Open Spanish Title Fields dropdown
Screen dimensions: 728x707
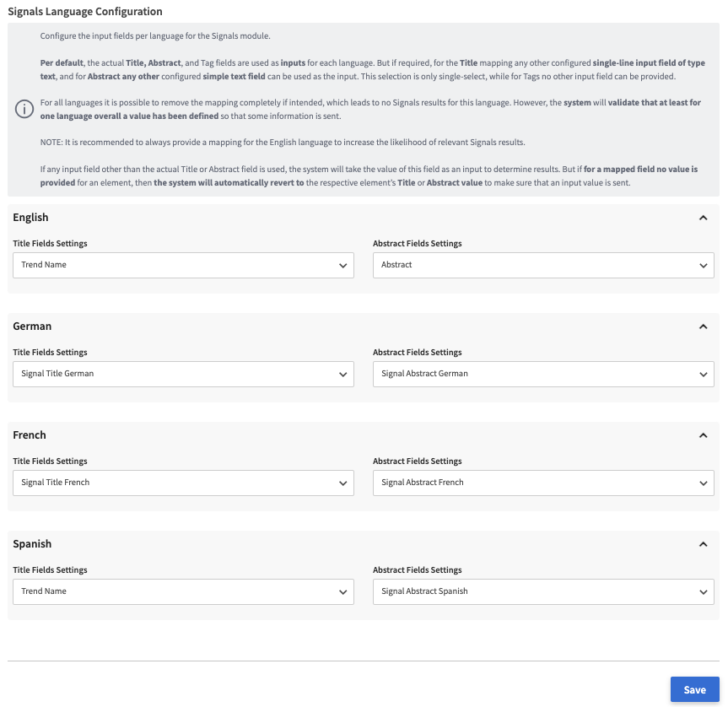click(183, 591)
